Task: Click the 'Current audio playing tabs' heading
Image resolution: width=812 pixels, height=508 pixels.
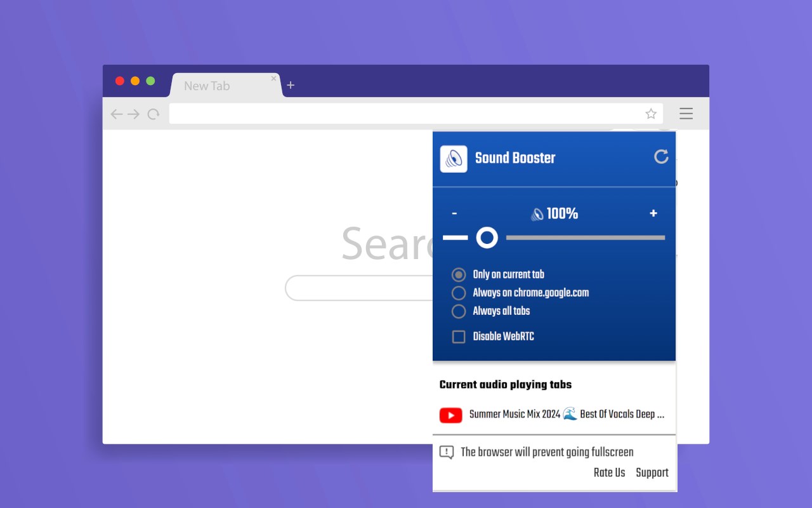Action: pyautogui.click(x=506, y=384)
